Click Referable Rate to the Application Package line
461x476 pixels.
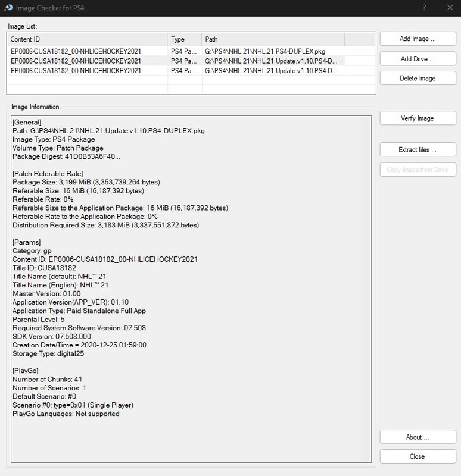pyautogui.click(x=85, y=217)
